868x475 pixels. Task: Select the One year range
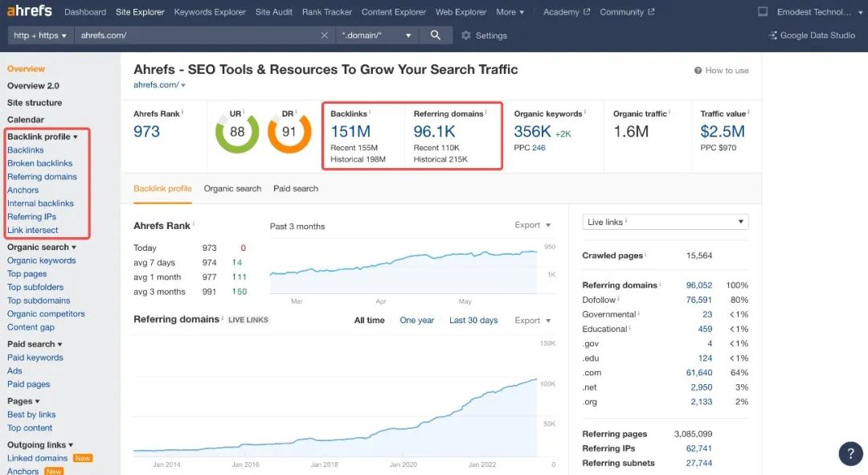tap(416, 320)
